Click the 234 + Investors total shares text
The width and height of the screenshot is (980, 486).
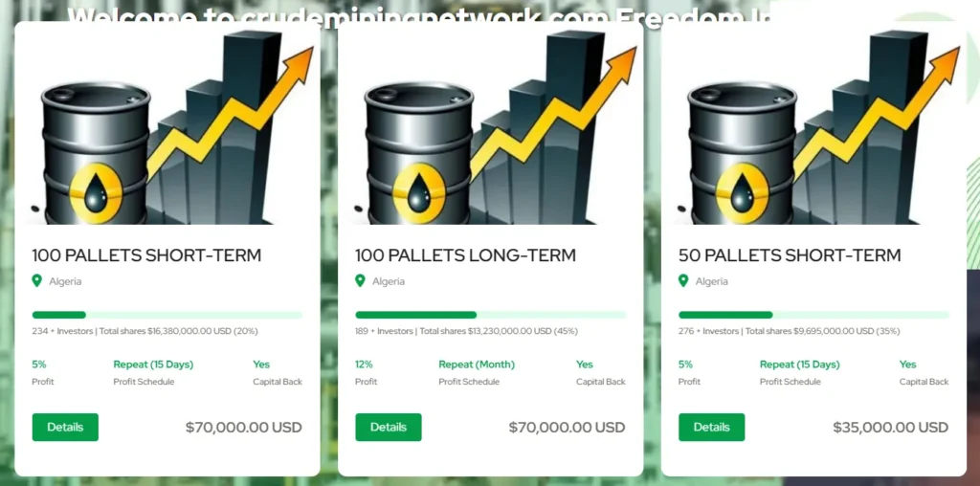tap(145, 331)
